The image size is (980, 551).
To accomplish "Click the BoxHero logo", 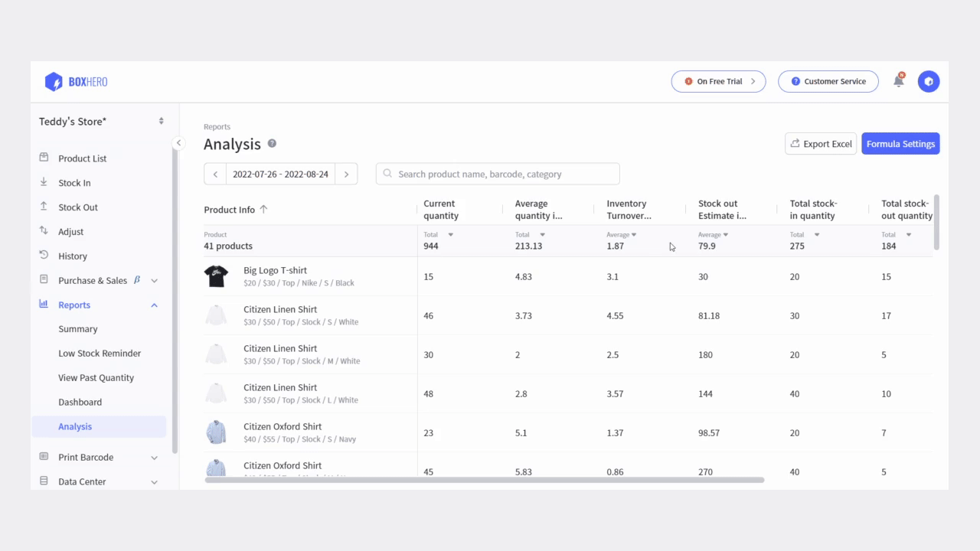I will click(76, 81).
